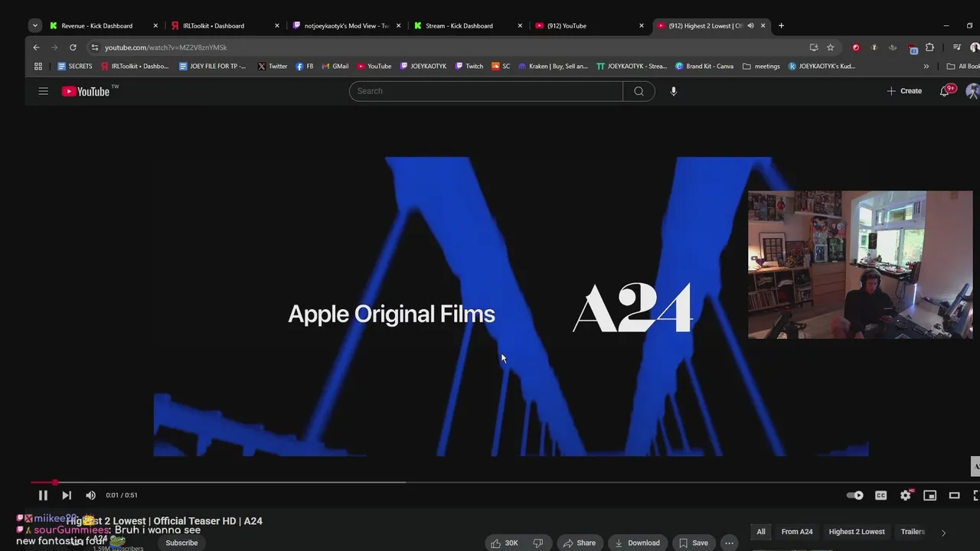Switch to IRLToolkit Dashboard tab
980x551 pixels.
tap(214, 25)
